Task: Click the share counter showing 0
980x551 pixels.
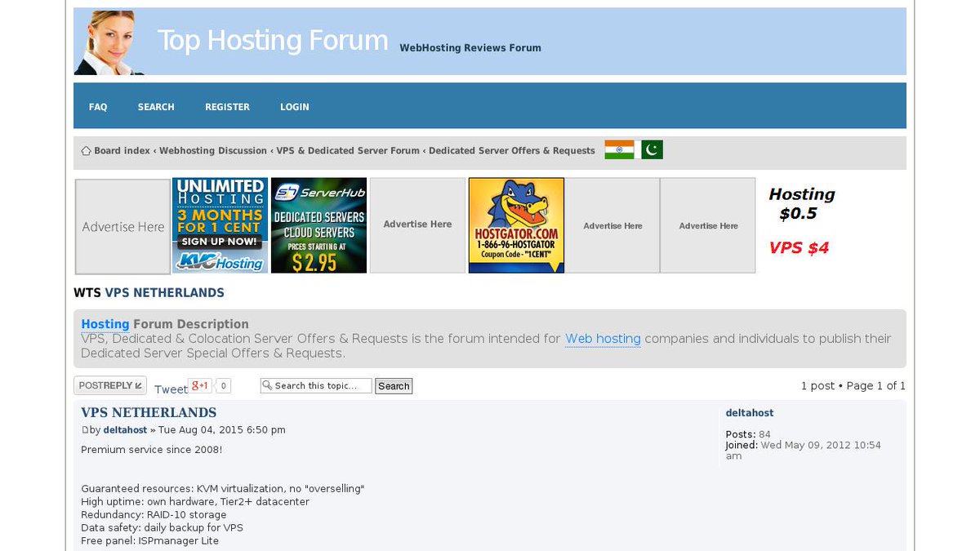Action: (223, 384)
